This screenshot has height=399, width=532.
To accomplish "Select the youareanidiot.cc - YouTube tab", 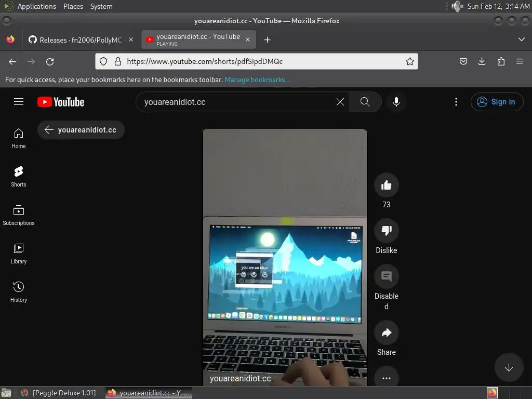I will click(198, 39).
